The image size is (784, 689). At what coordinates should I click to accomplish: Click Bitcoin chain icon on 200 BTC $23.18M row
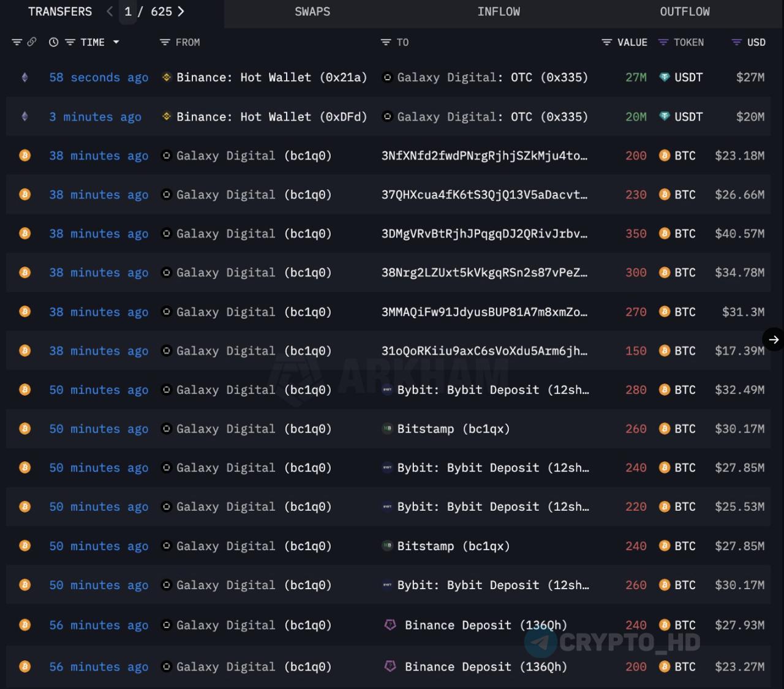[24, 156]
